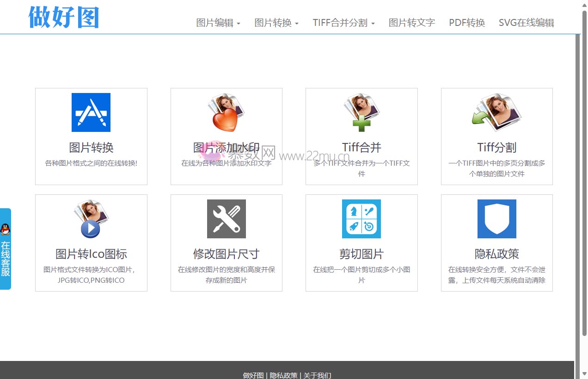This screenshot has height=379, width=588.
Task: Open the 图片转换 dropdown in the navbar
Action: 276,22
